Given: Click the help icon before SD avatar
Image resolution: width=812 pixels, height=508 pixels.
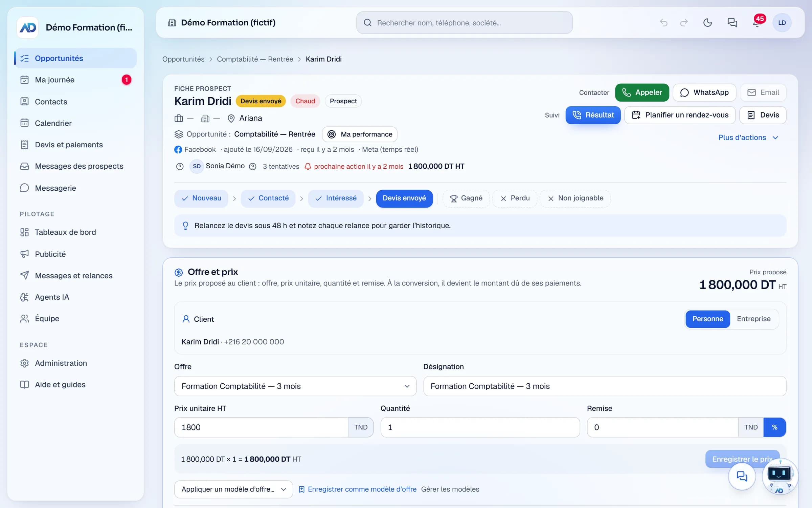Looking at the screenshot, I should pyautogui.click(x=180, y=166).
